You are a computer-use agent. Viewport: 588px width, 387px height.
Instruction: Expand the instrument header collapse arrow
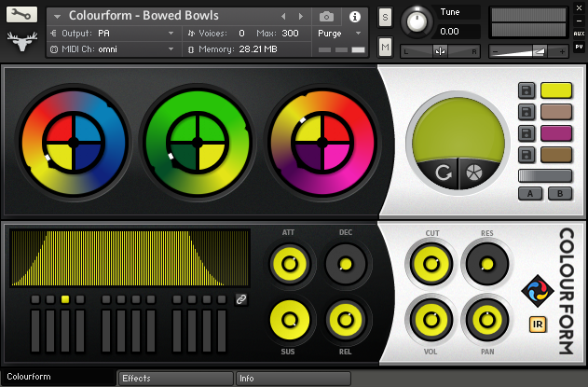pos(57,17)
